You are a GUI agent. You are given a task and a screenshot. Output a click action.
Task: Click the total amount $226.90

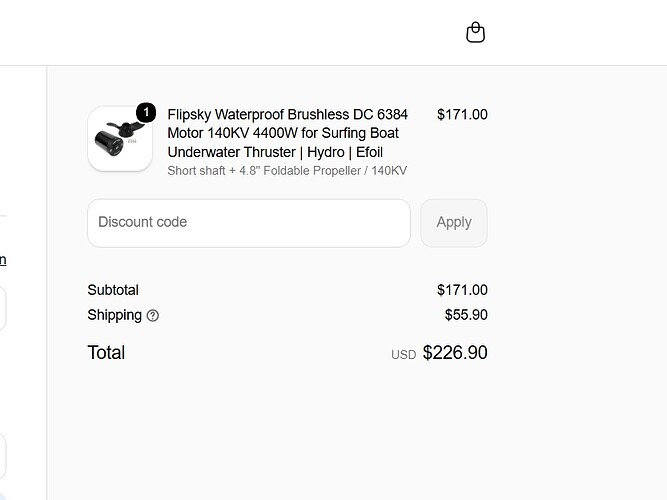click(x=455, y=352)
